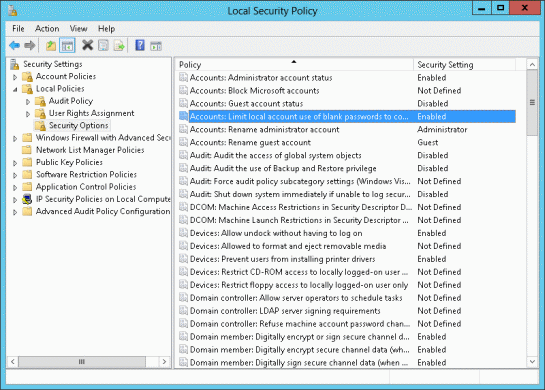545x390 pixels.
Task: Open the Action menu
Action: click(47, 29)
